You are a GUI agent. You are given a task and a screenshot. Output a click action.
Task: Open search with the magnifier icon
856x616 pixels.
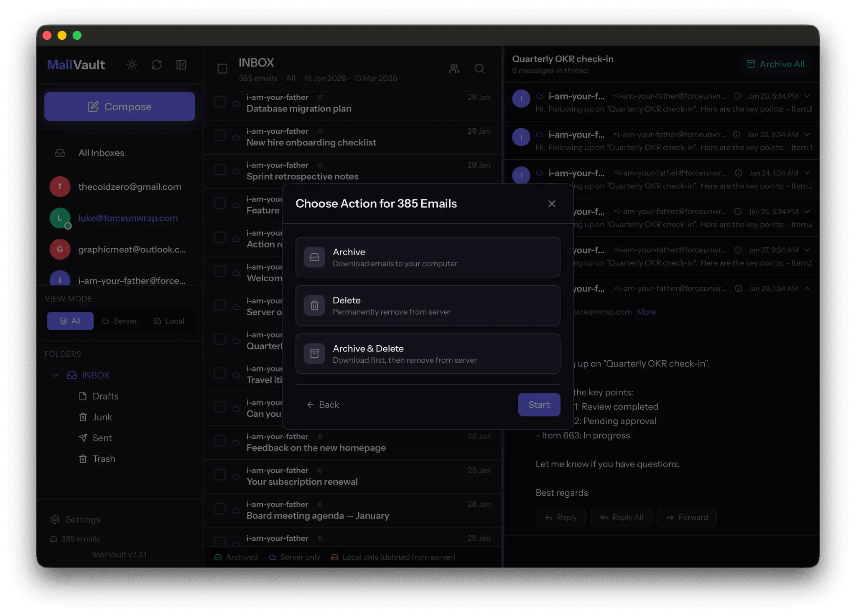pos(479,69)
